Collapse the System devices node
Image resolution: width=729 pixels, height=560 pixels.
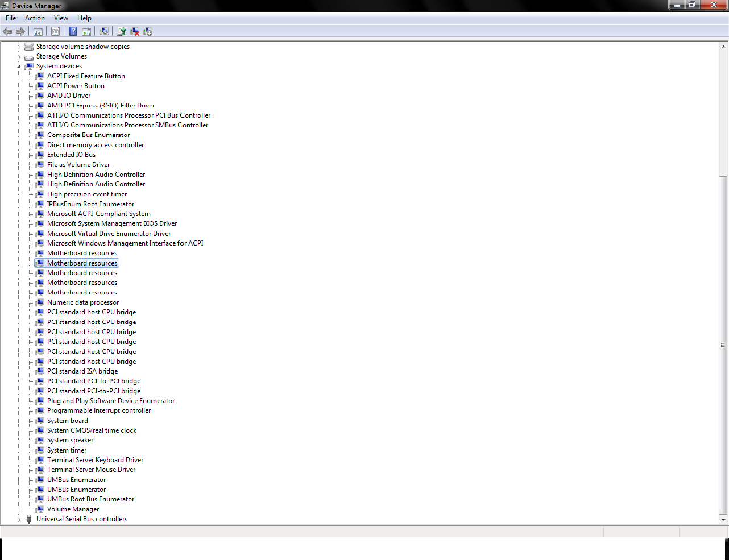[x=19, y=67]
